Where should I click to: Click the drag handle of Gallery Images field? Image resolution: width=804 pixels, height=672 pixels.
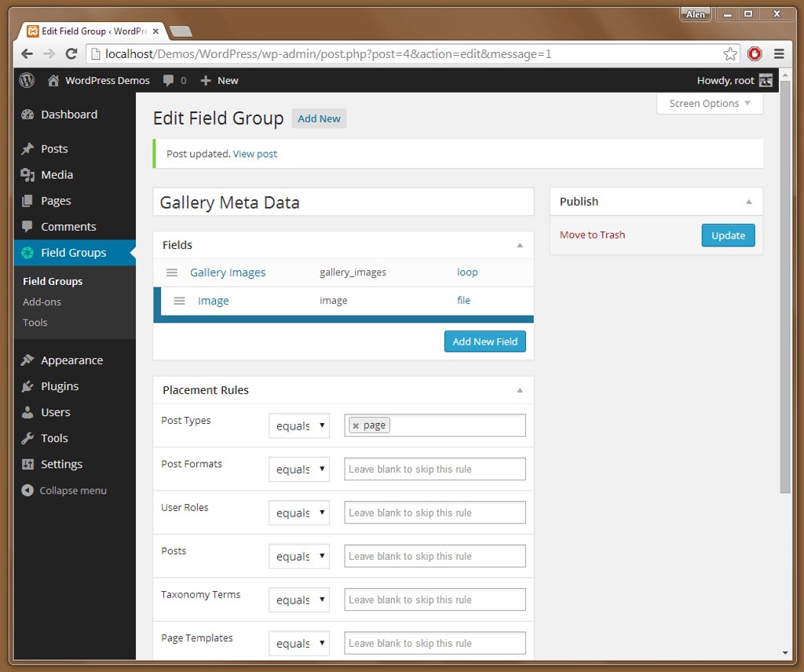pos(172,272)
